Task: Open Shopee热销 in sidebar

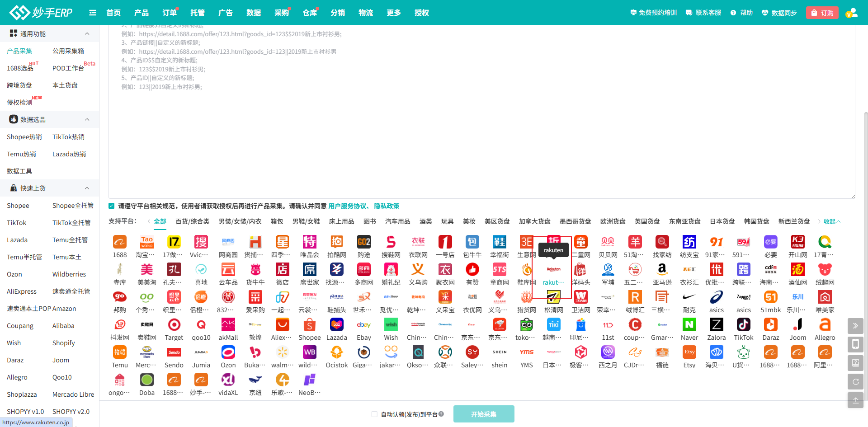Action: pos(24,137)
